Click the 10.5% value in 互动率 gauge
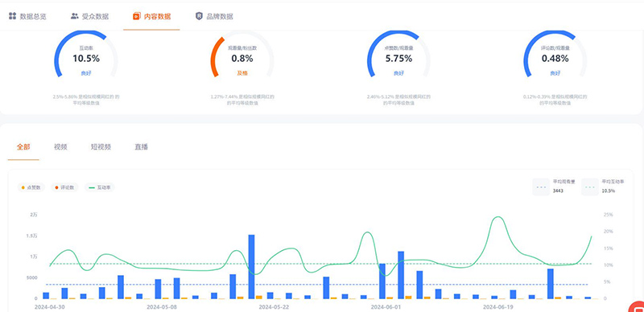Screen dimensions: 644x312 86,59
